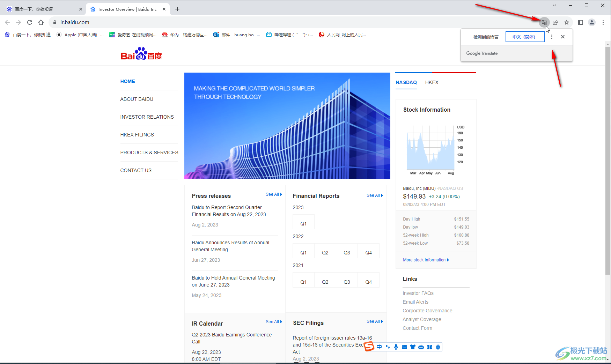Viewport: 611px width, 364px height.
Task: Open the Contact Form link
Action: coord(417,328)
